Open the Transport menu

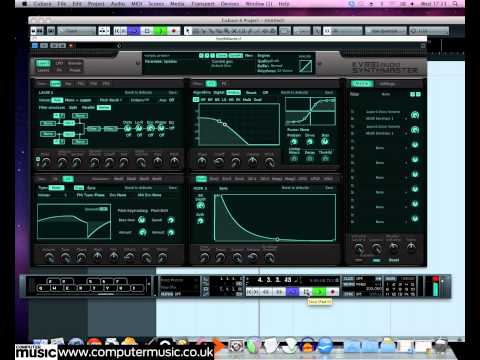pos(203,4)
